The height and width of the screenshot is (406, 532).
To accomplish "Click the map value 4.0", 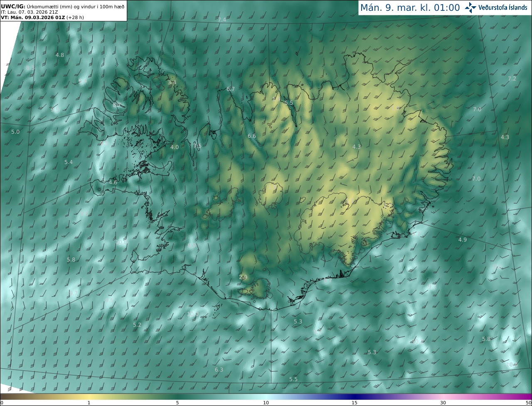I will [x=175, y=147].
